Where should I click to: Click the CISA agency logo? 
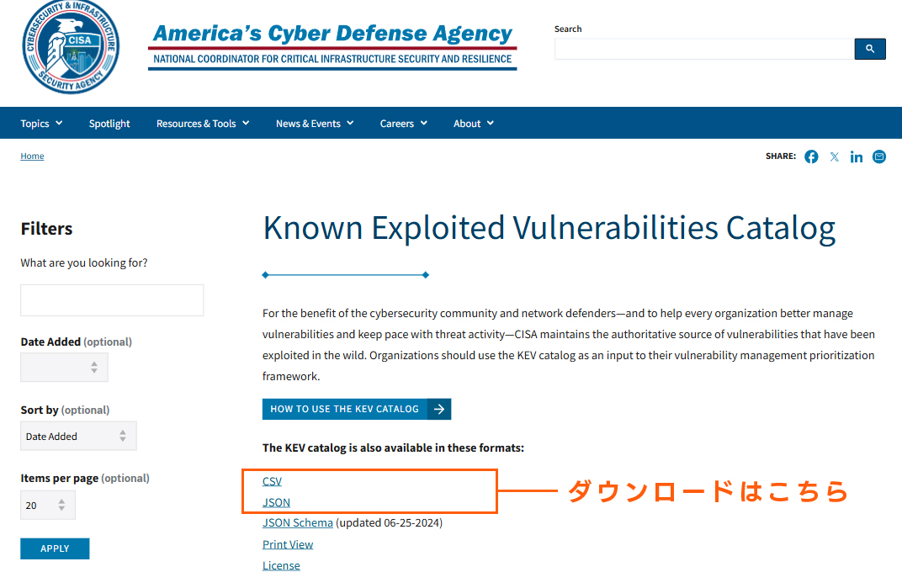click(71, 46)
